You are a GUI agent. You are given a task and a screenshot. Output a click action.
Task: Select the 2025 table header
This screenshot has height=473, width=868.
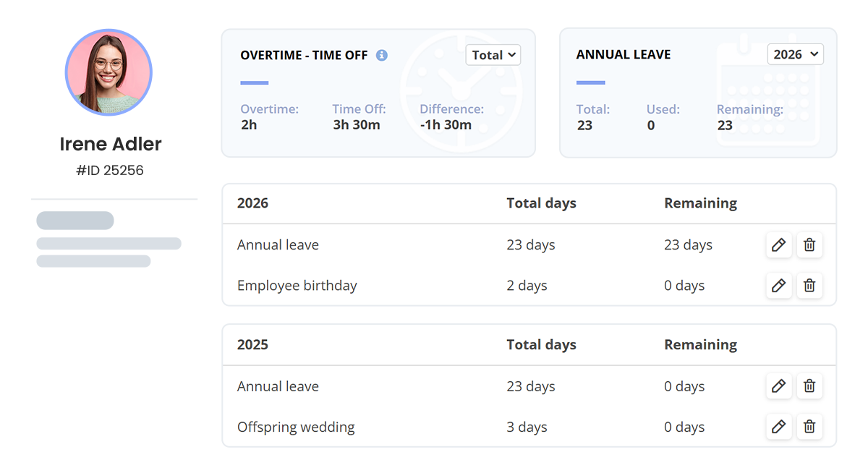click(x=252, y=345)
